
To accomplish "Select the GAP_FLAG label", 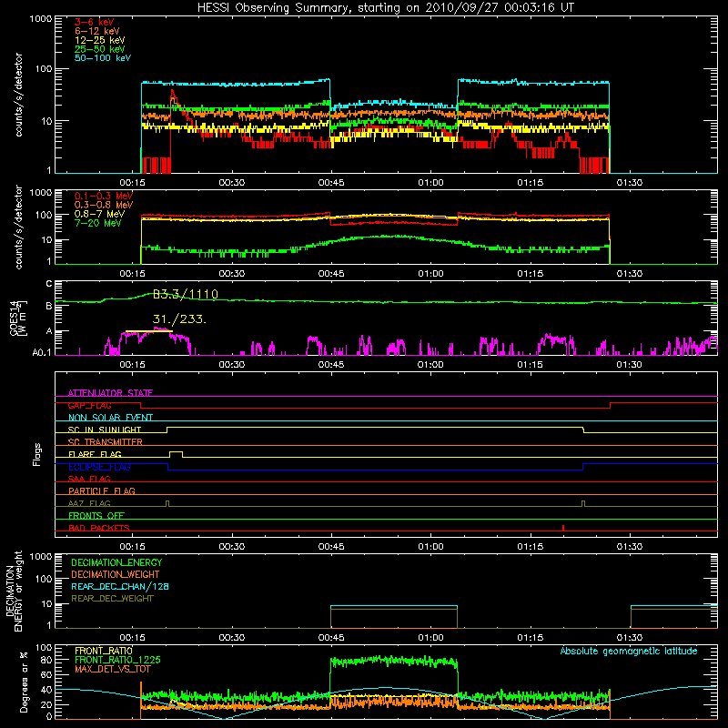I will [89, 405].
